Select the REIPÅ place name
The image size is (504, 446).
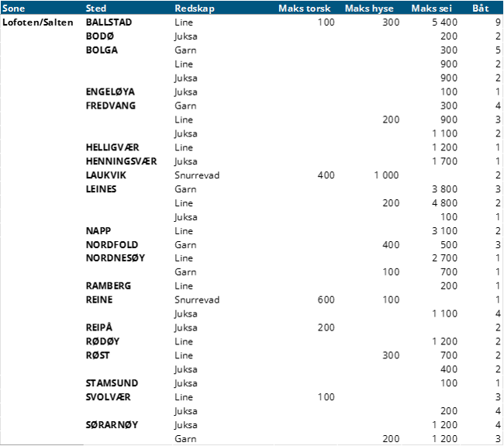coord(99,327)
